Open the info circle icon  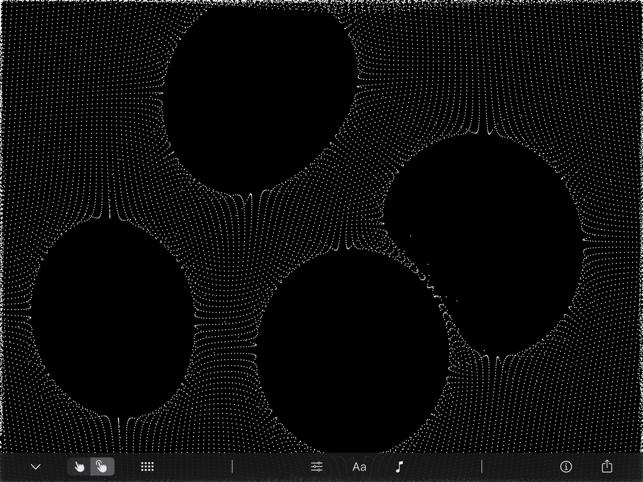pos(566,466)
